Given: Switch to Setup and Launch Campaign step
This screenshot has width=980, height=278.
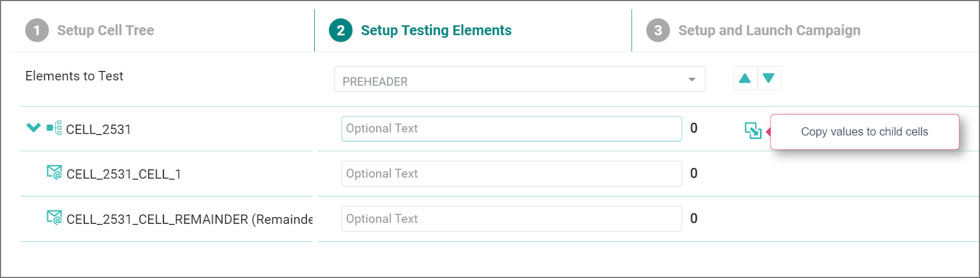Looking at the screenshot, I should pyautogui.click(x=769, y=31).
